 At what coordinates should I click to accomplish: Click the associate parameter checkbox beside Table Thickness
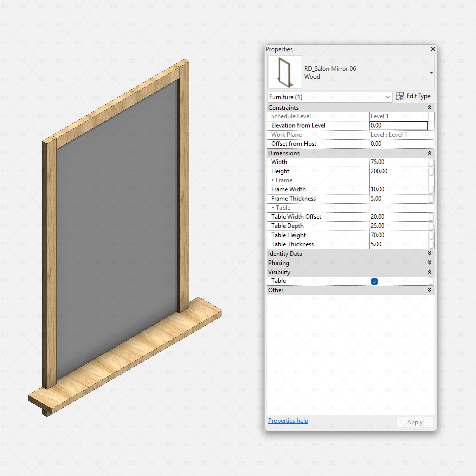click(x=432, y=244)
